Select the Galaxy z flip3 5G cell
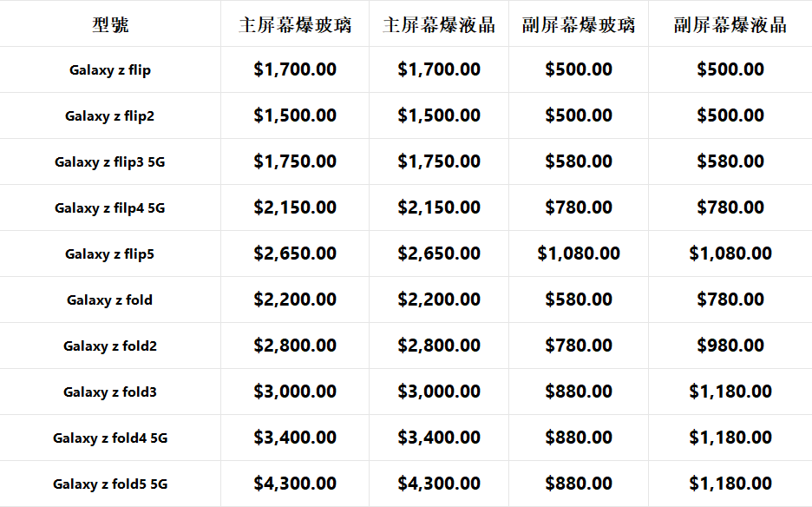 click(110, 162)
